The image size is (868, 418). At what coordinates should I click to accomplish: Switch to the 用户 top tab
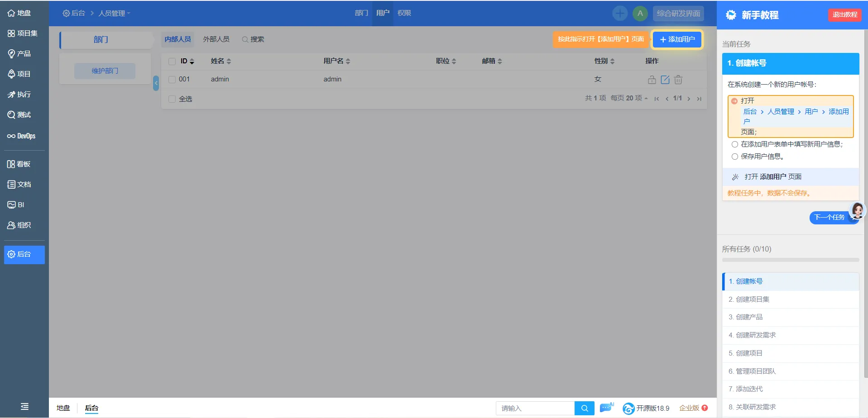point(383,13)
